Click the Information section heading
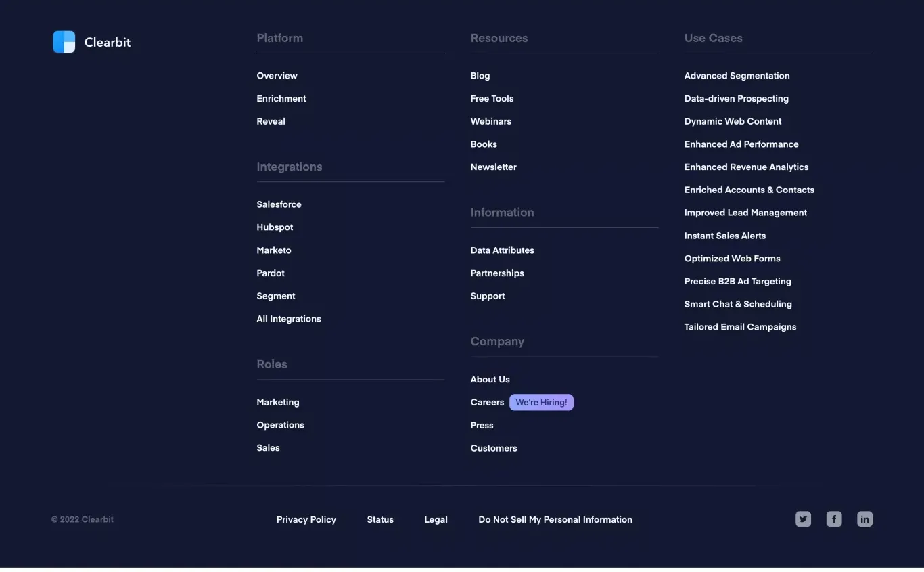Viewport: 924px width, 572px height. 503,213
